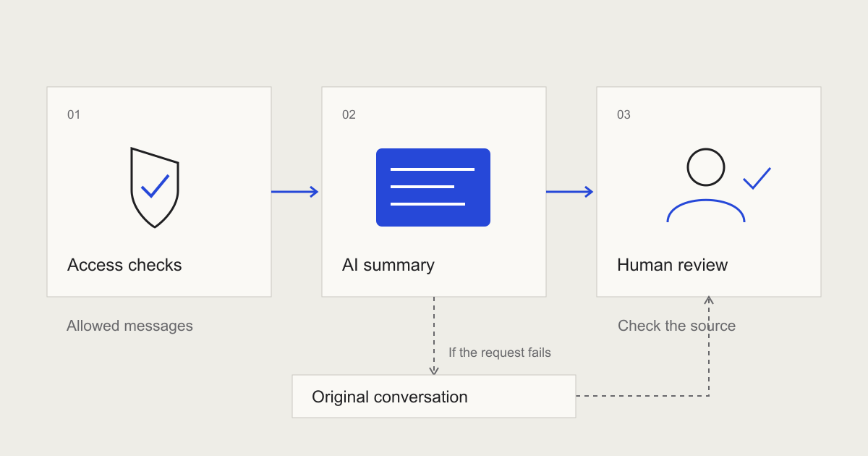This screenshot has height=456, width=868.
Task: Click step number 01
Action: tap(74, 114)
